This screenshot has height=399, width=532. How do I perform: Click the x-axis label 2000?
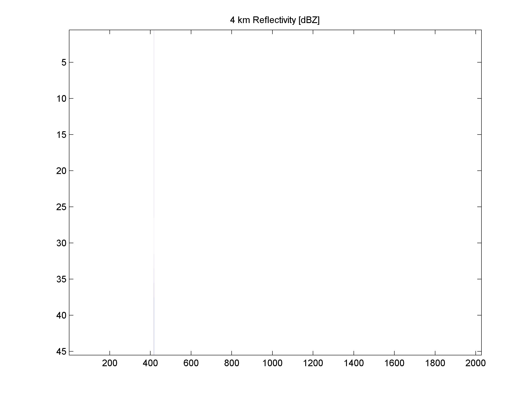pos(475,363)
